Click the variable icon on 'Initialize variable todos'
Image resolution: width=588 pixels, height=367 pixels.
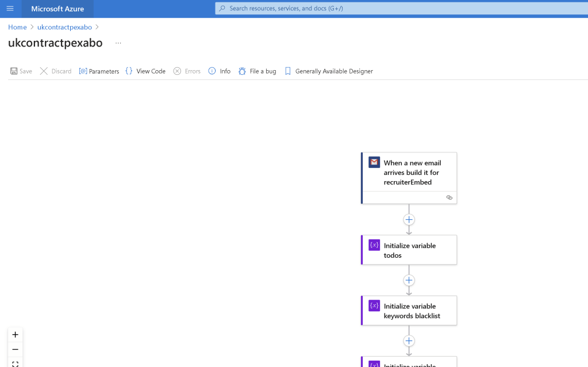pos(374,245)
